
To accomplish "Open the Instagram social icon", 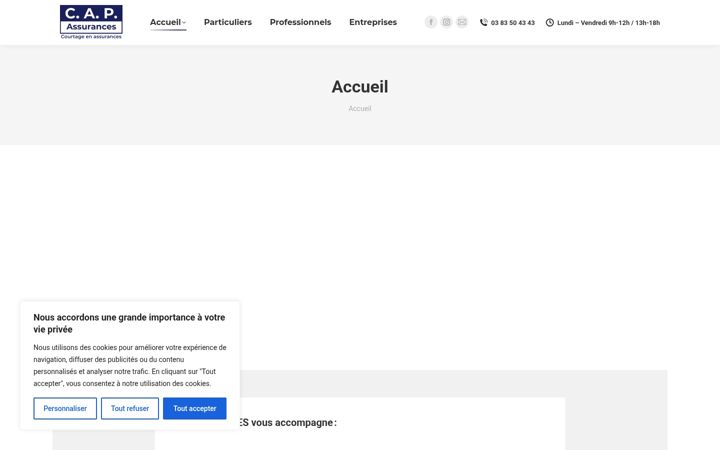I will pyautogui.click(x=446, y=22).
